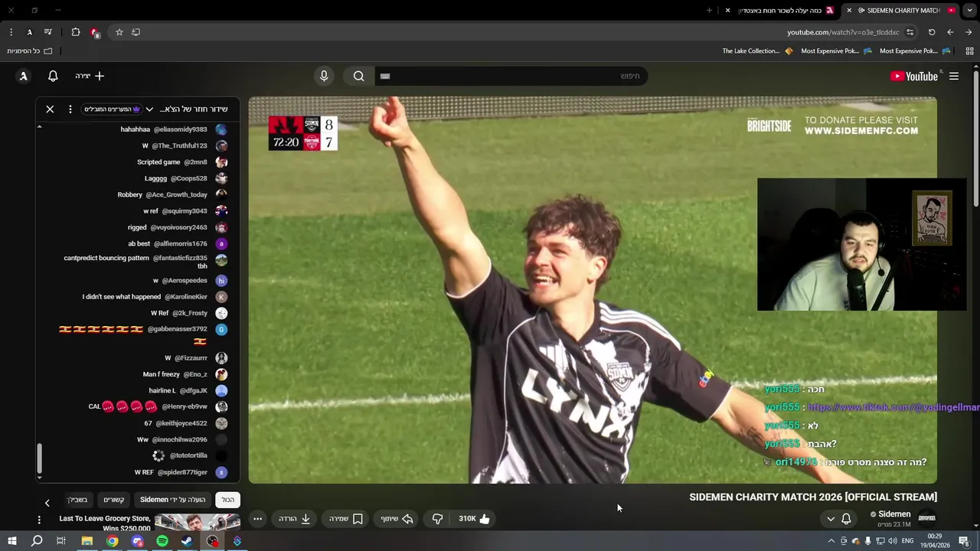Open the browser extensions puzzle menu

(75, 32)
